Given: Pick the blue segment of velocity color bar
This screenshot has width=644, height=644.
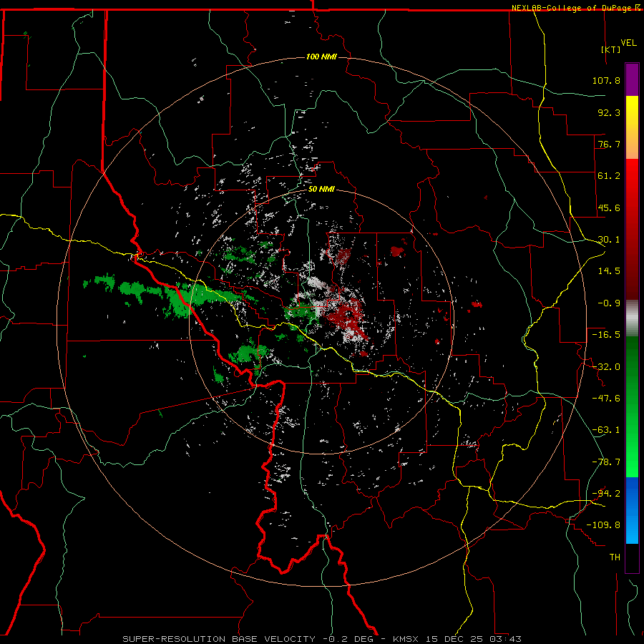Looking at the screenshot, I should [632, 510].
